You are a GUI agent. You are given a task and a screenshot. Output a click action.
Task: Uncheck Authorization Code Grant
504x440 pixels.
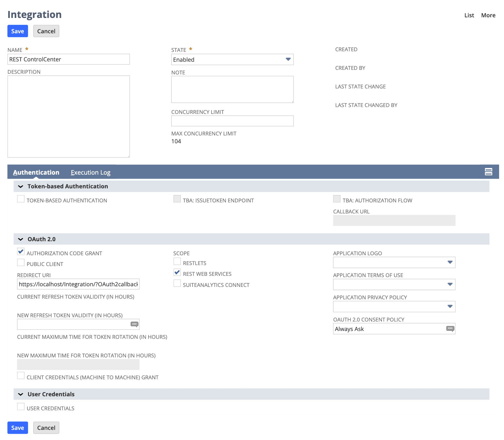[21, 251]
